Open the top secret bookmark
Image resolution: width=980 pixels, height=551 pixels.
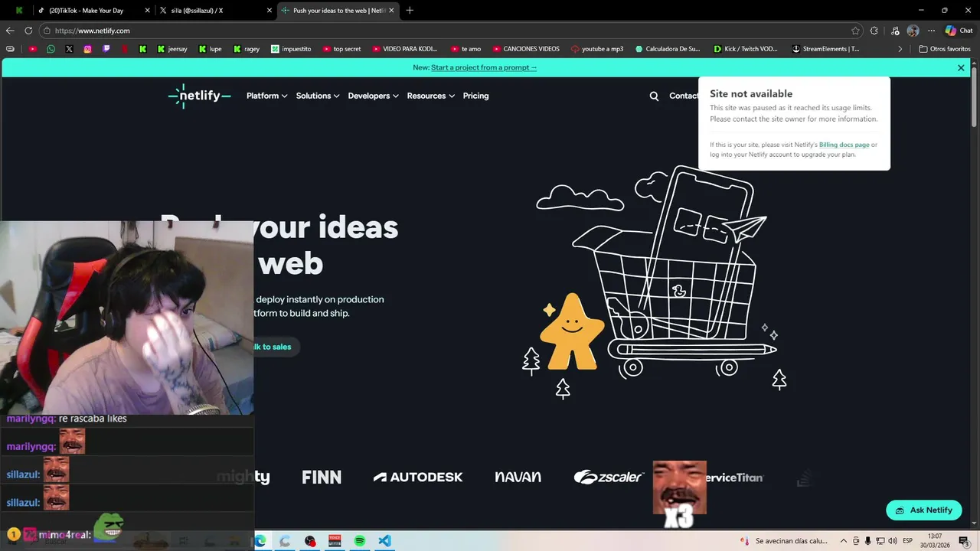pos(341,49)
